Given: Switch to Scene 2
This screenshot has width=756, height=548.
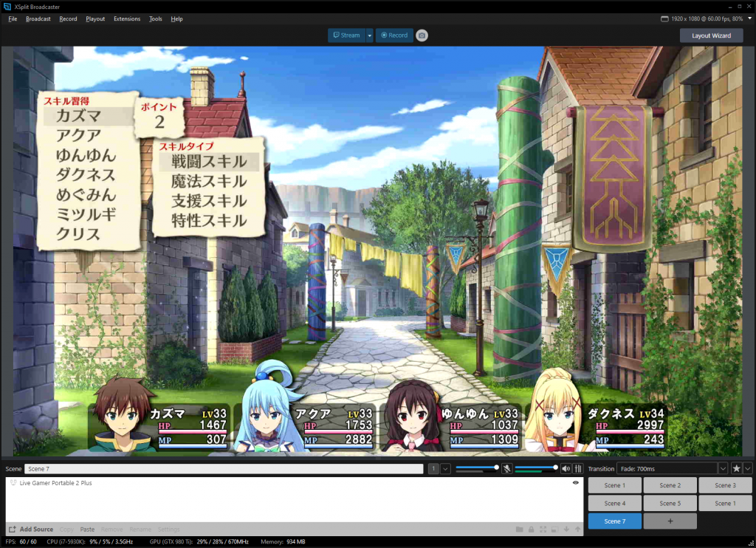Looking at the screenshot, I should pyautogui.click(x=670, y=485).
